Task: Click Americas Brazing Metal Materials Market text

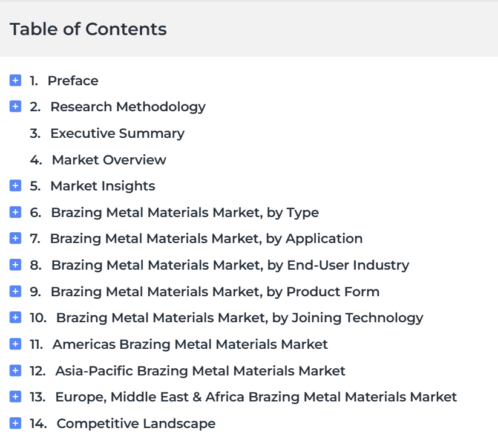Action: tap(190, 344)
